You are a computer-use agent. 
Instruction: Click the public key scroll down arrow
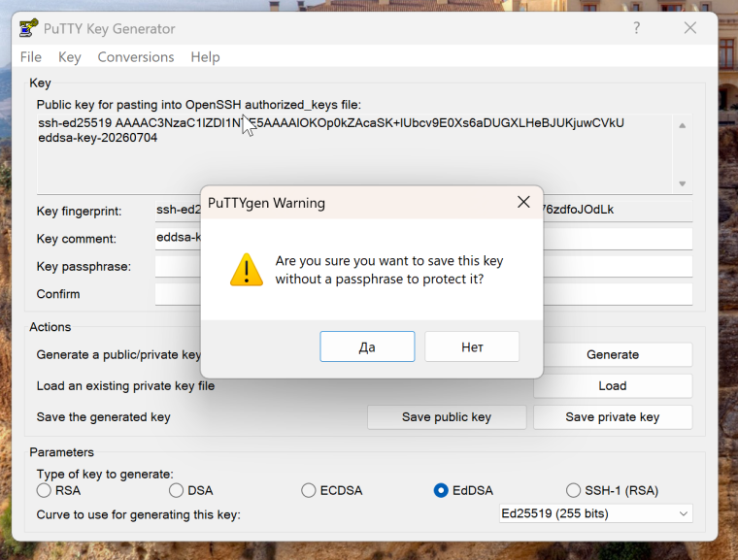coord(682,183)
